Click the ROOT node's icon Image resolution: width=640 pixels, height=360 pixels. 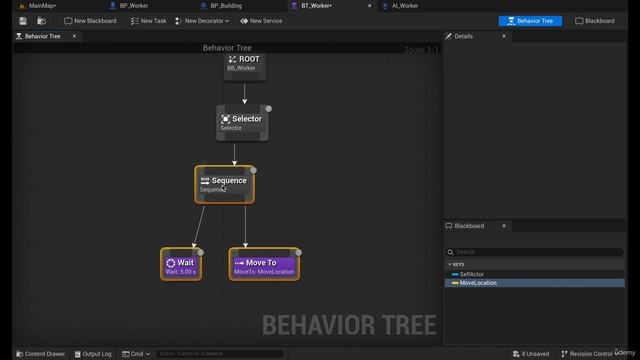[x=232, y=60]
